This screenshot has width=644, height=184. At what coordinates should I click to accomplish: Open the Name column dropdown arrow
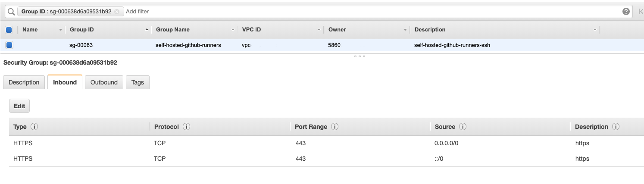60,30
